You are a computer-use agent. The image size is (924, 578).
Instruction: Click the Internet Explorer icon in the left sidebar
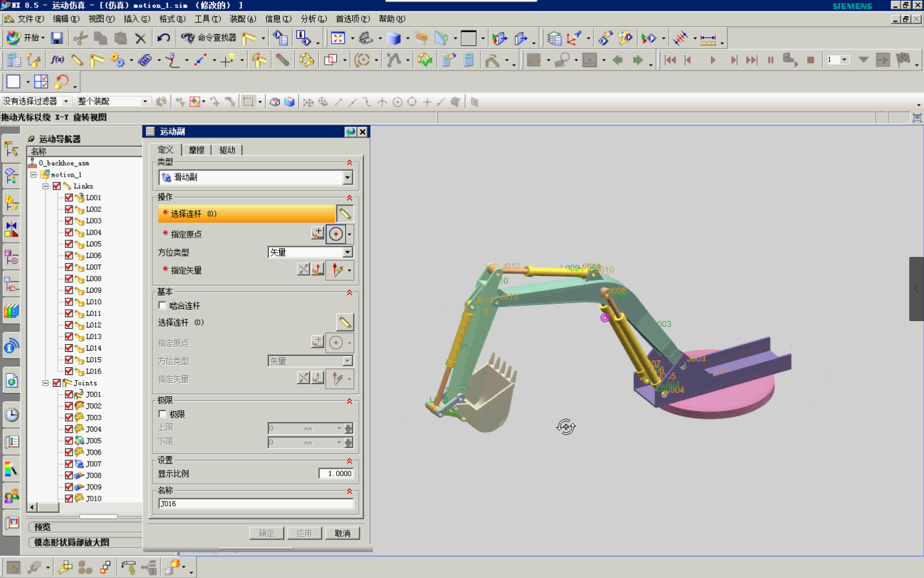coord(12,381)
